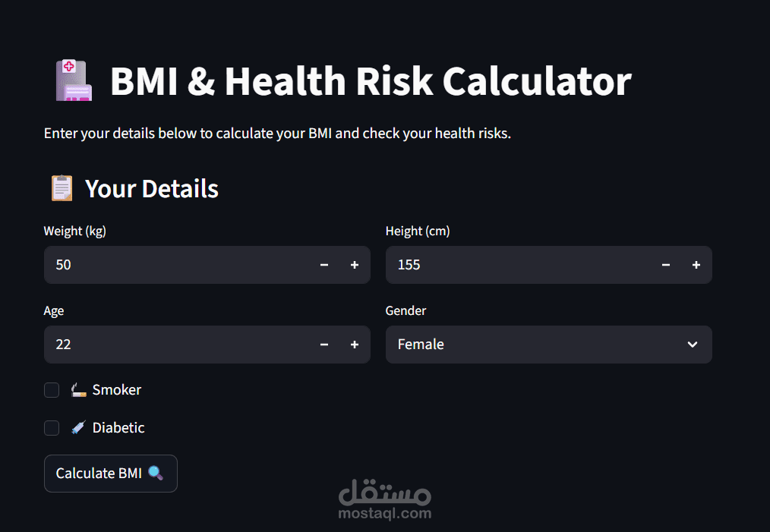Click the Weight input showing 50
The width and height of the screenshot is (770, 532).
point(152,265)
